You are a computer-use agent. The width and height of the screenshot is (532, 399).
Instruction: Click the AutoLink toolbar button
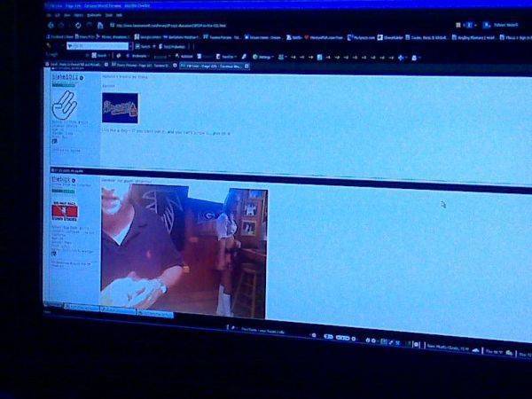pyautogui.click(x=184, y=57)
